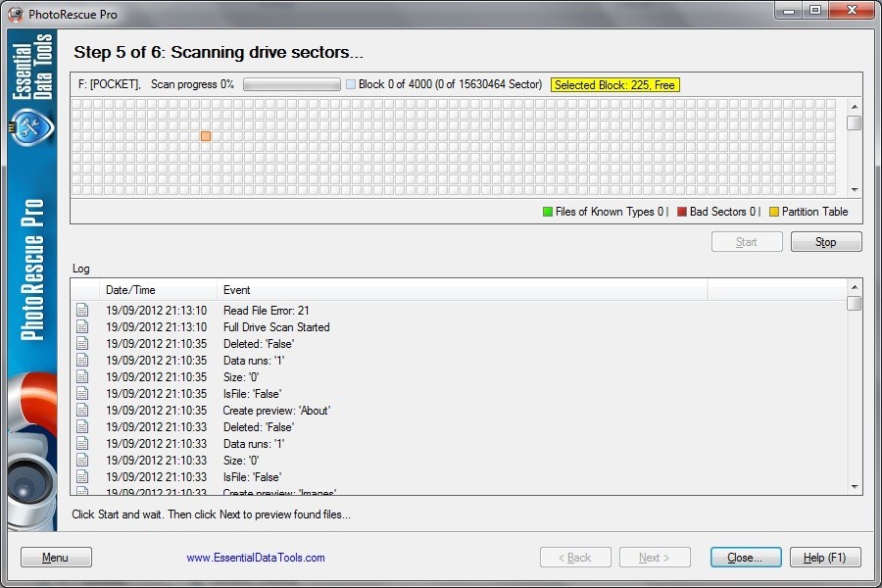Click log icon beside 21:10:35 Size: '0' entry

tap(82, 377)
